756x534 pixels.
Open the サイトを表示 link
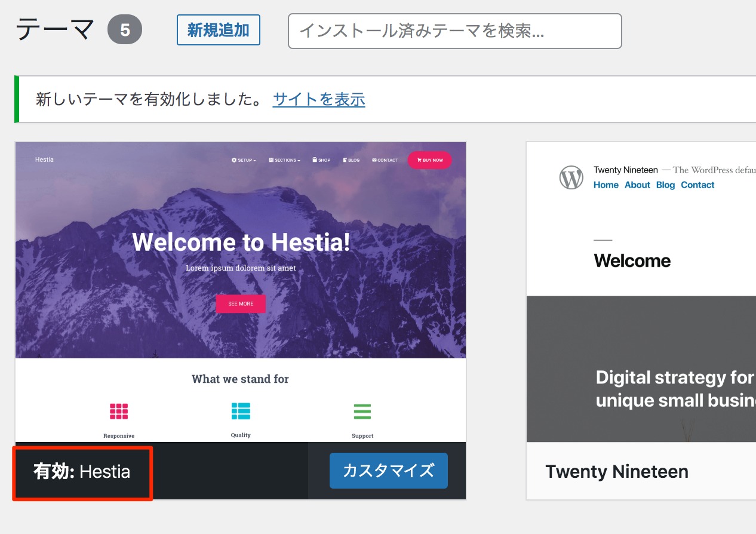click(318, 99)
